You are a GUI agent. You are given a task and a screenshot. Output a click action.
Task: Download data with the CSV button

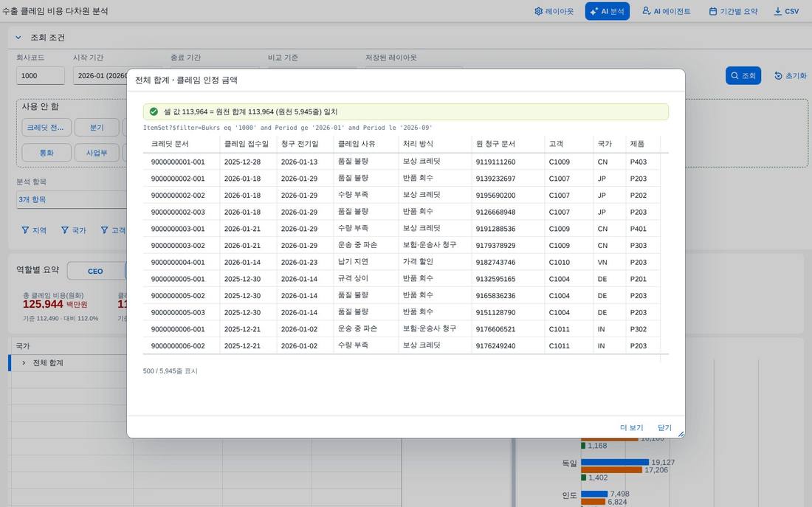[786, 11]
